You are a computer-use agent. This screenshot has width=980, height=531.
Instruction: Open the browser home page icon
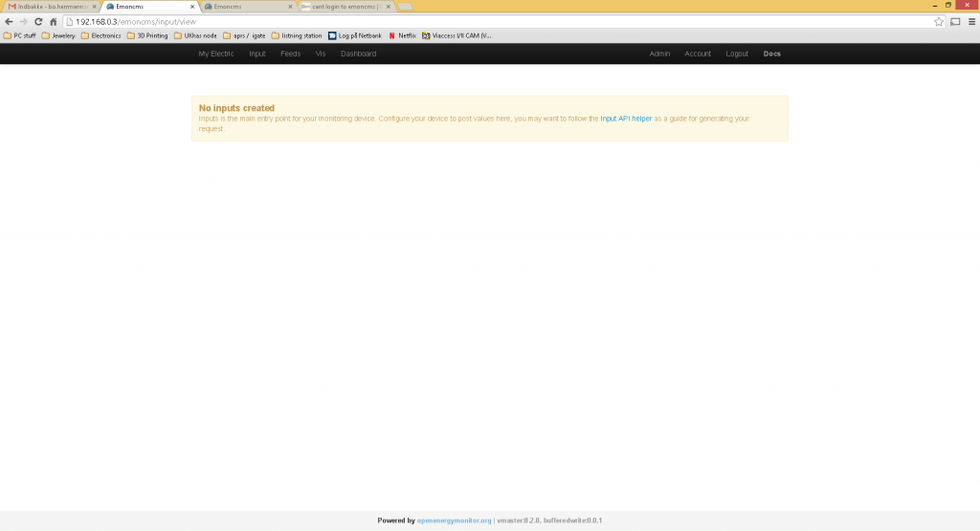[x=54, y=22]
